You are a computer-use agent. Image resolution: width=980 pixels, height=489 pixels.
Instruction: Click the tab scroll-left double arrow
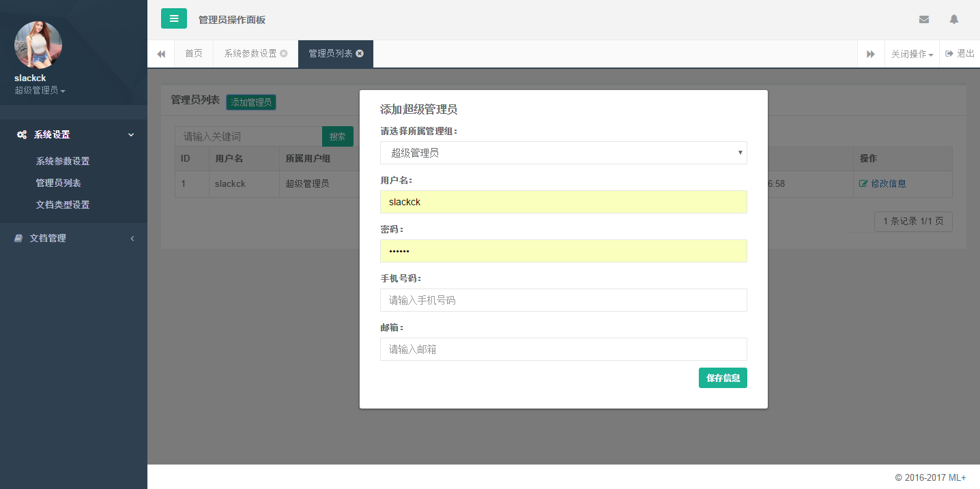pyautogui.click(x=161, y=54)
